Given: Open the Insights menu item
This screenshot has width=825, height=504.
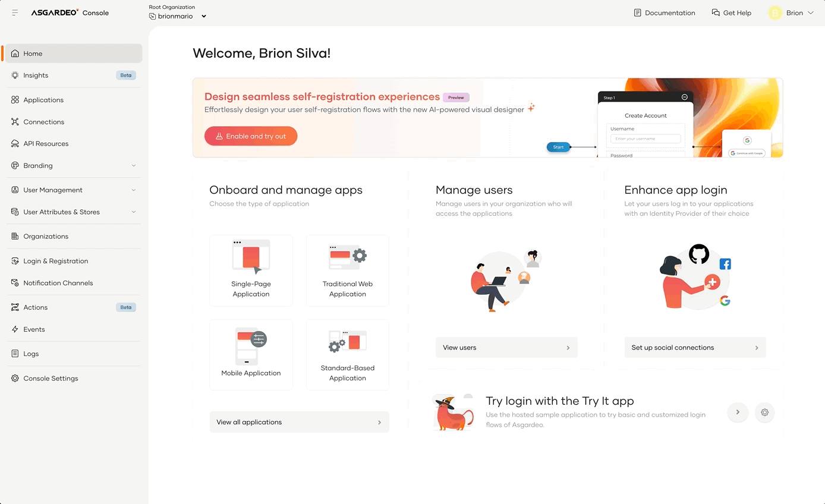Looking at the screenshot, I should [x=74, y=75].
